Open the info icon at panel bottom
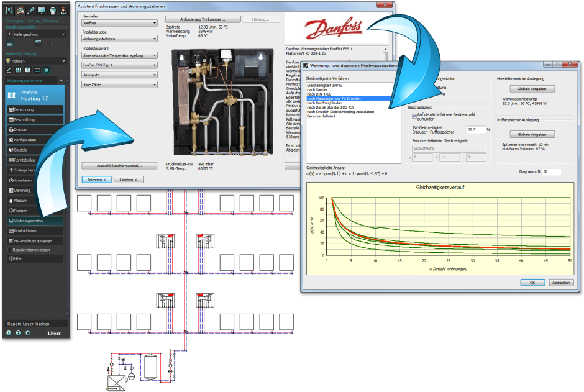 tap(9, 333)
